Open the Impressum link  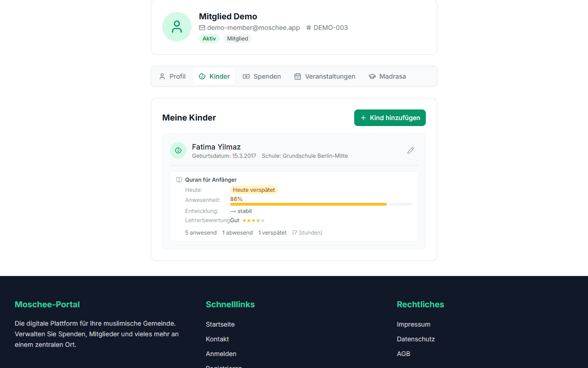coord(413,324)
